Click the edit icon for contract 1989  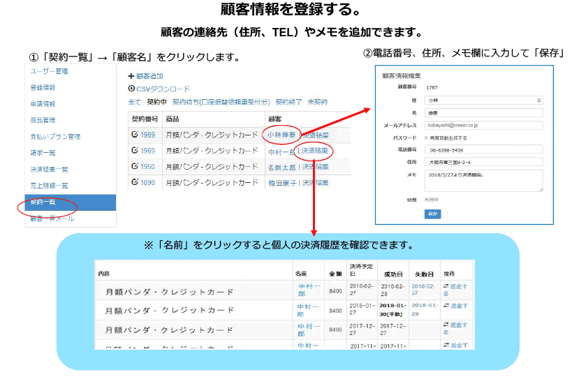coord(134,135)
